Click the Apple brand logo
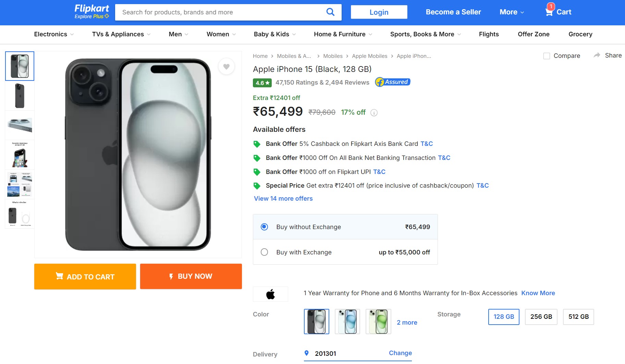The image size is (625, 364). 270,294
